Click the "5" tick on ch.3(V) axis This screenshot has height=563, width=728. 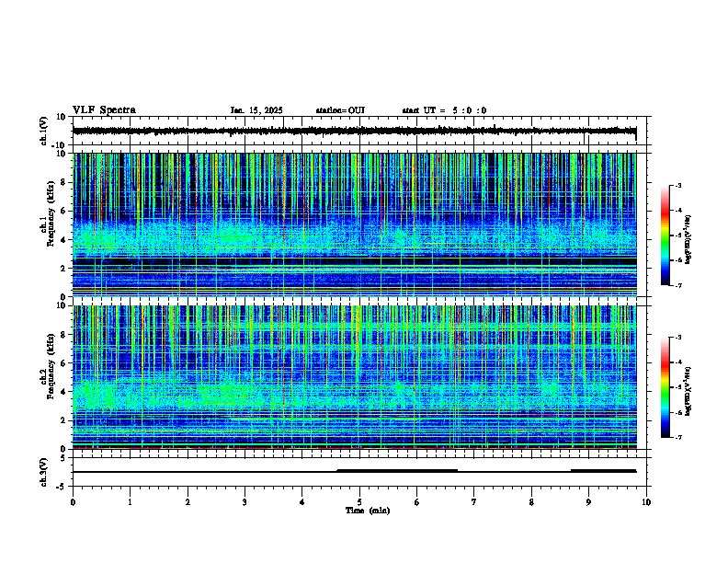coord(63,458)
